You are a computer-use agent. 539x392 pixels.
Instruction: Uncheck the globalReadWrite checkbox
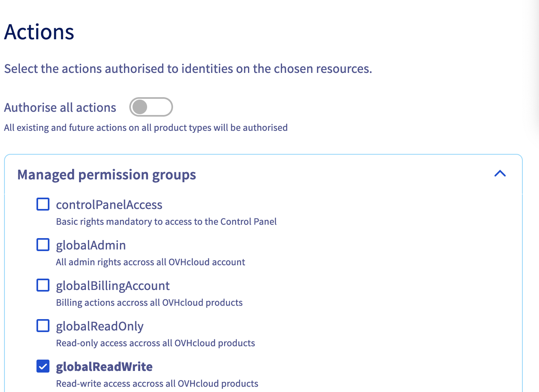click(43, 366)
